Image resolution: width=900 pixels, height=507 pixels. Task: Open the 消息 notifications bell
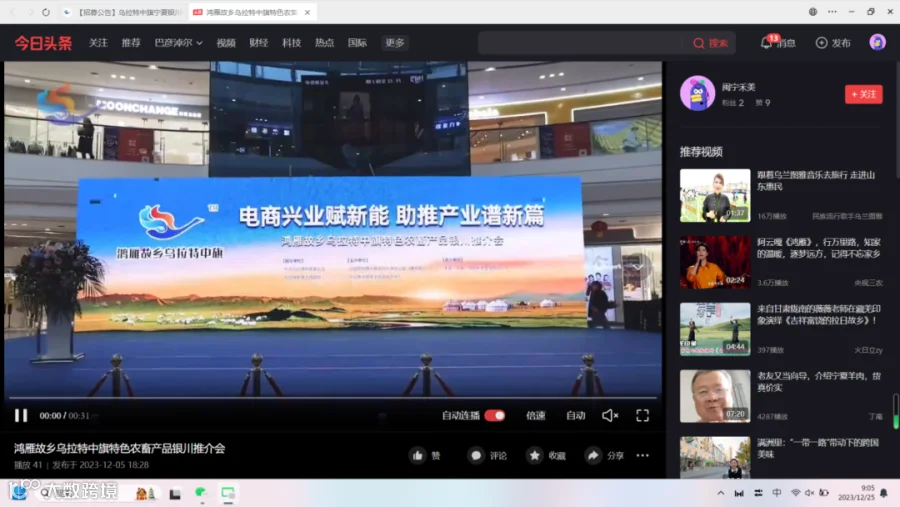pos(778,42)
